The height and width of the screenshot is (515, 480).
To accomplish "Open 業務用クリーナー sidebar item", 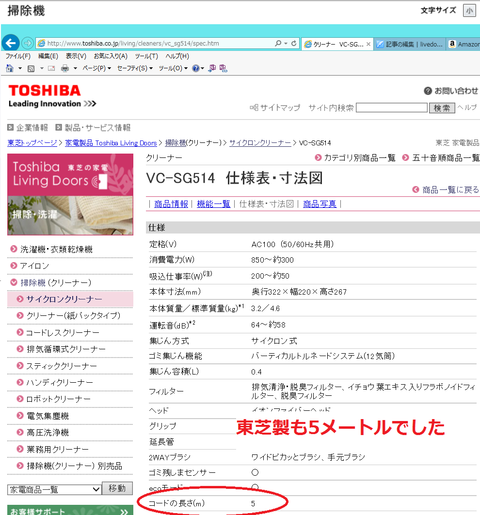I will pyautogui.click(x=57, y=449).
